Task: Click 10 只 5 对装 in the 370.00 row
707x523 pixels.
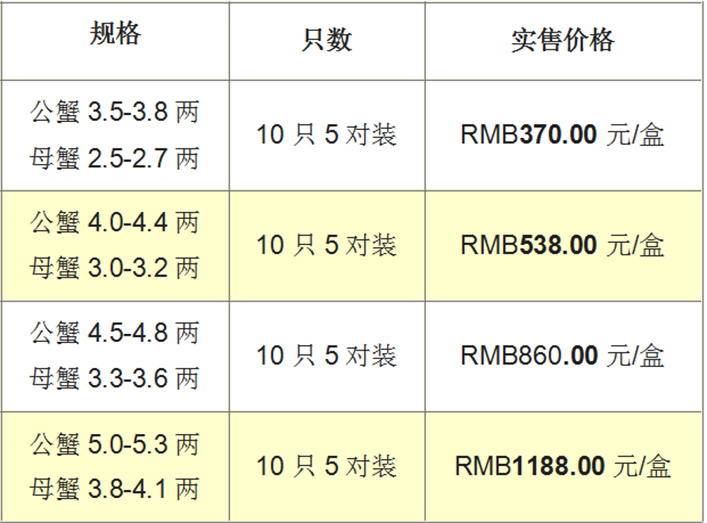Action: 327,134
